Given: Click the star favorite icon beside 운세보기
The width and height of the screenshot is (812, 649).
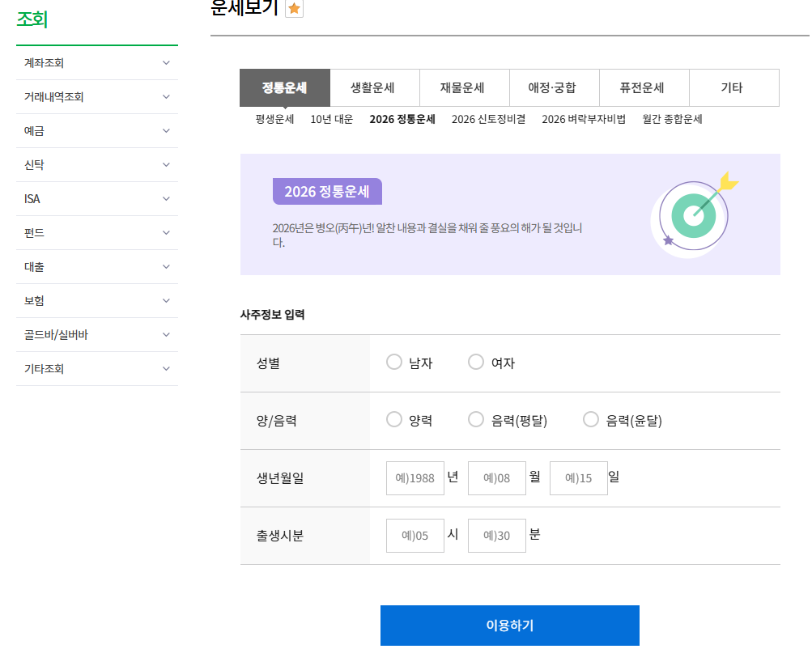Looking at the screenshot, I should click(293, 9).
